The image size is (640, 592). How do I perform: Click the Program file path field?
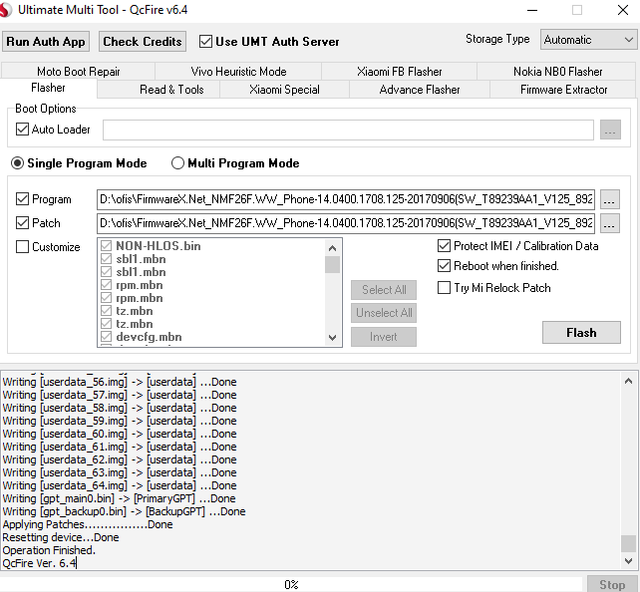click(x=346, y=199)
